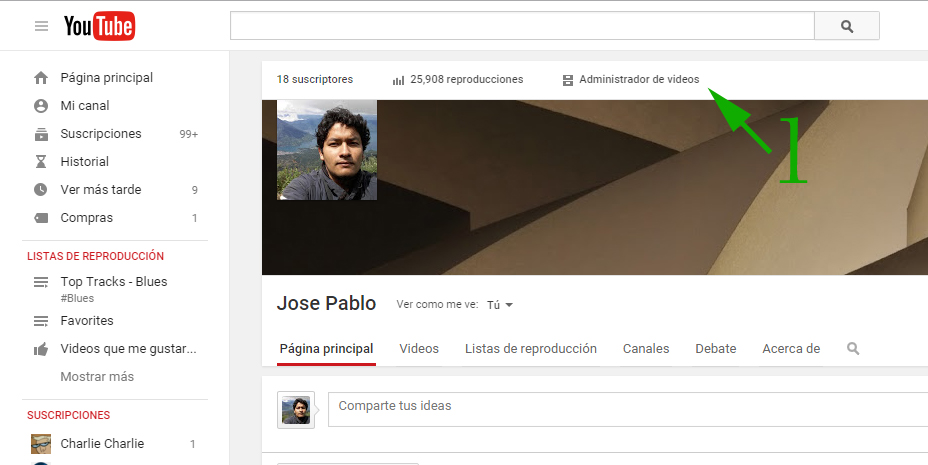This screenshot has width=928, height=465.
Task: Open Suscripciones in the sidebar
Action: coord(101,134)
